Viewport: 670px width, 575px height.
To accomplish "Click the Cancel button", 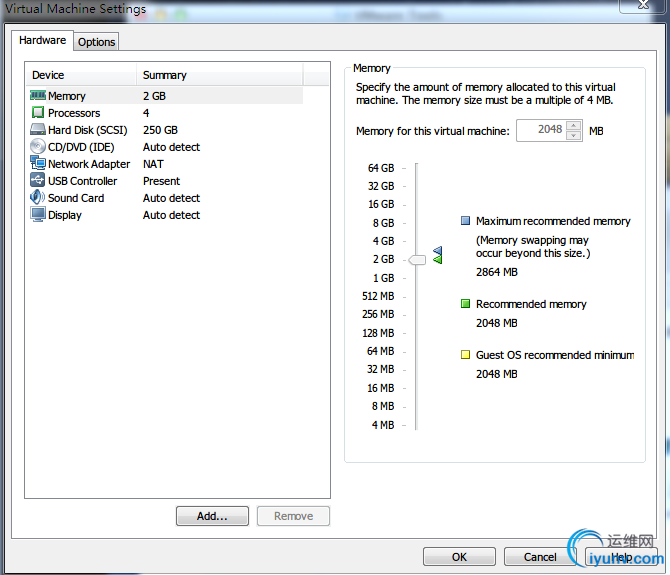I will [x=540, y=557].
